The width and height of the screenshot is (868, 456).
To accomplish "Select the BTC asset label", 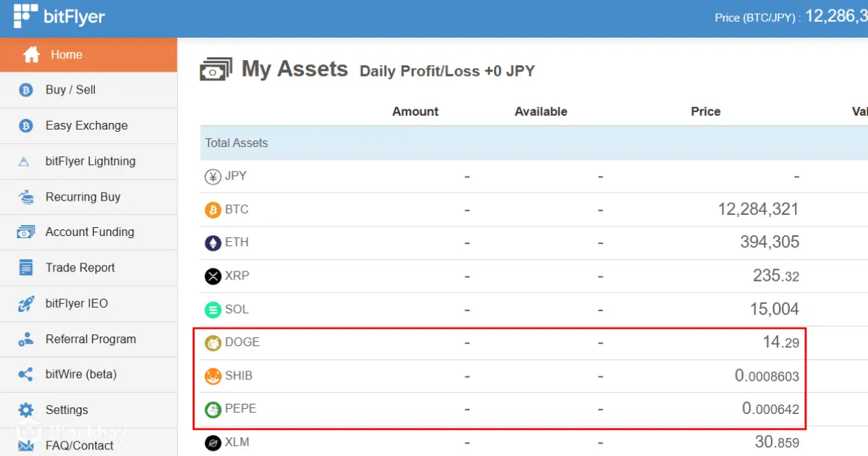I will (237, 209).
